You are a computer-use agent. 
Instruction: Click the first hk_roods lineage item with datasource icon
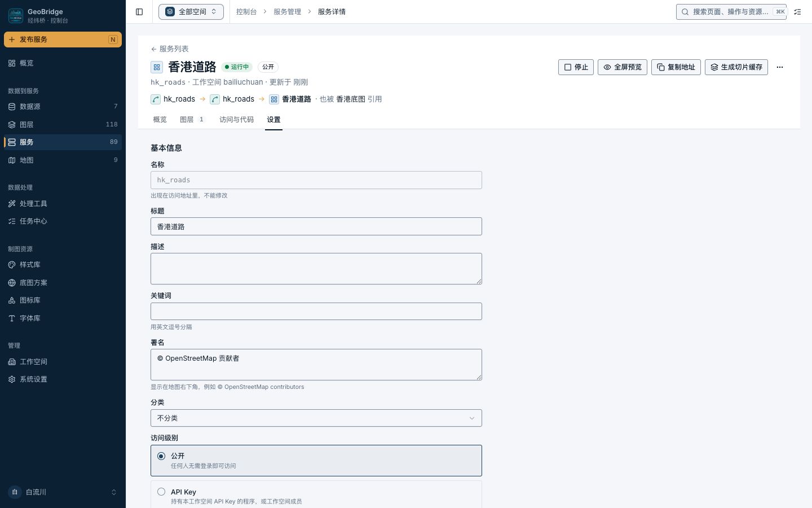click(173, 99)
